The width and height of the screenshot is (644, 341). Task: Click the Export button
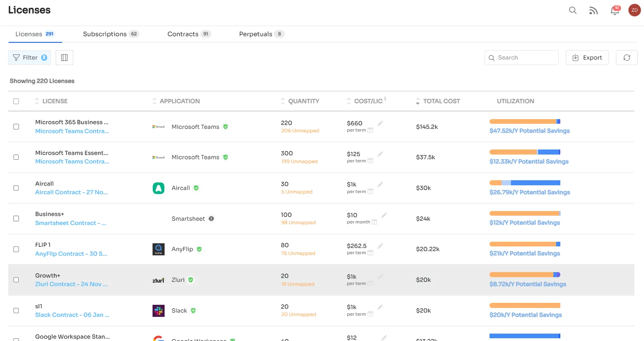click(587, 58)
